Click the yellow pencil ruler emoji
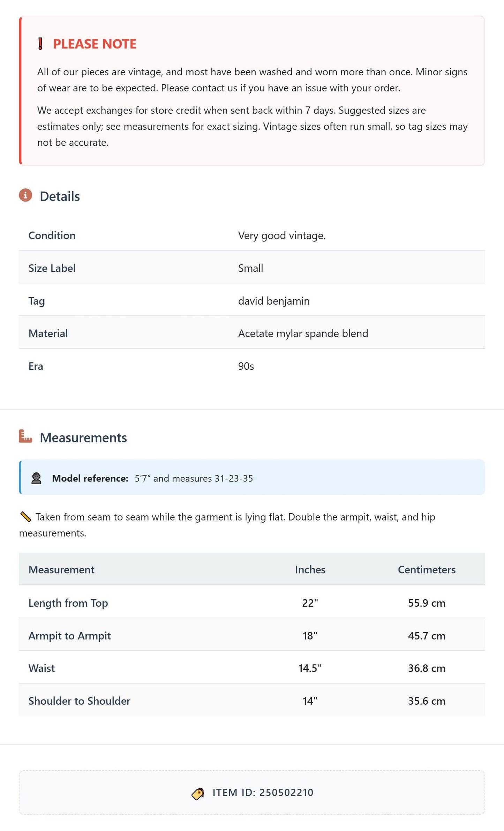The image size is (504, 831). pyautogui.click(x=26, y=517)
